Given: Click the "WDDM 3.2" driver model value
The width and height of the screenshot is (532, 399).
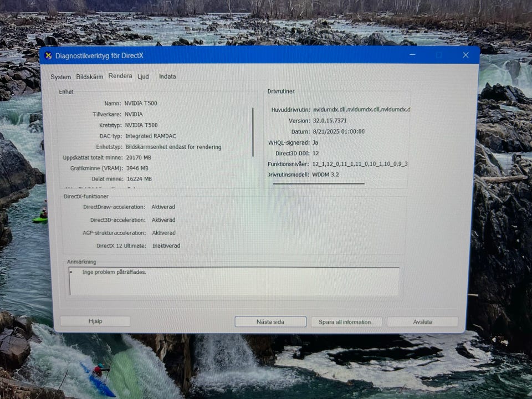Looking at the screenshot, I should point(325,175).
